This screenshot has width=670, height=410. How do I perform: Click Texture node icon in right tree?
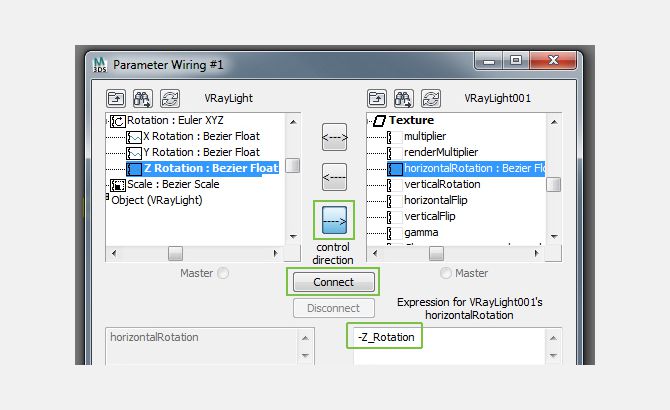point(379,121)
